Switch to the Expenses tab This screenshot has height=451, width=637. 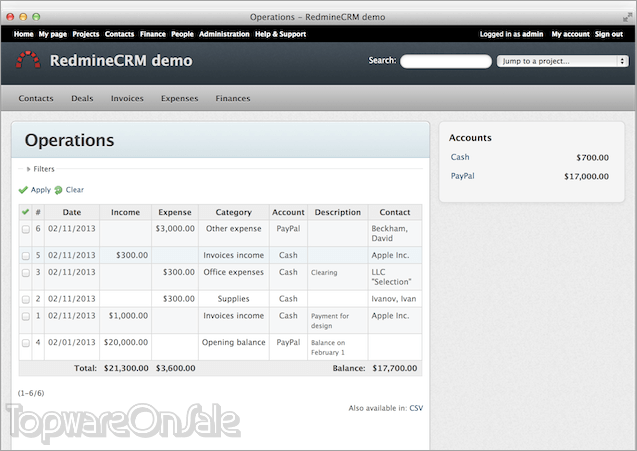pyautogui.click(x=180, y=98)
